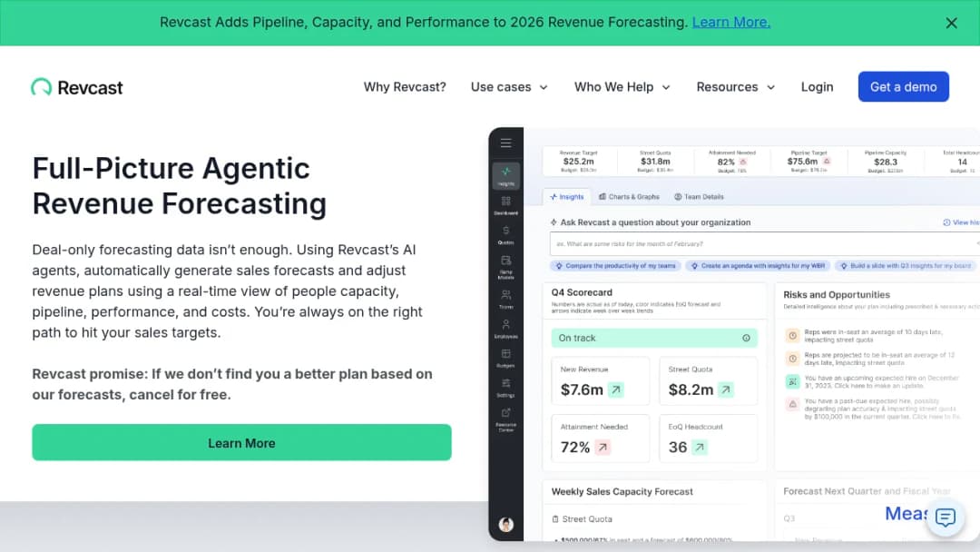Select the Insights icon in the sidebar
Image resolution: width=980 pixels, height=552 pixels.
505,175
